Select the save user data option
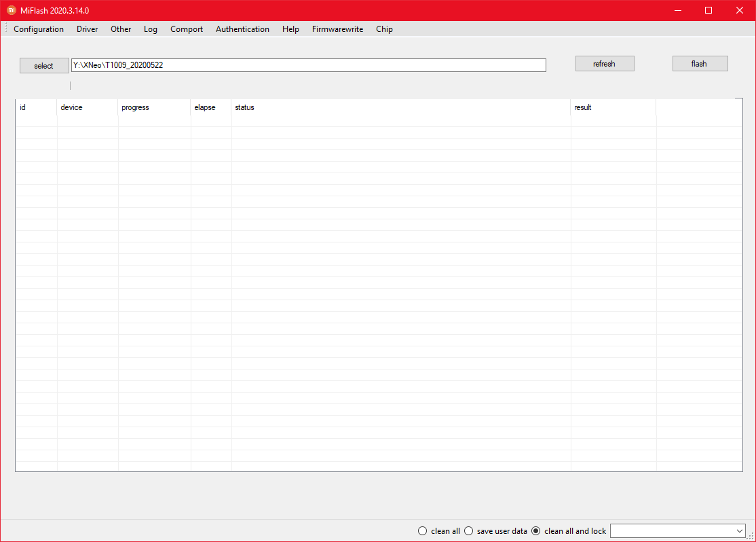Screen dimensions: 756x542 coord(469,531)
